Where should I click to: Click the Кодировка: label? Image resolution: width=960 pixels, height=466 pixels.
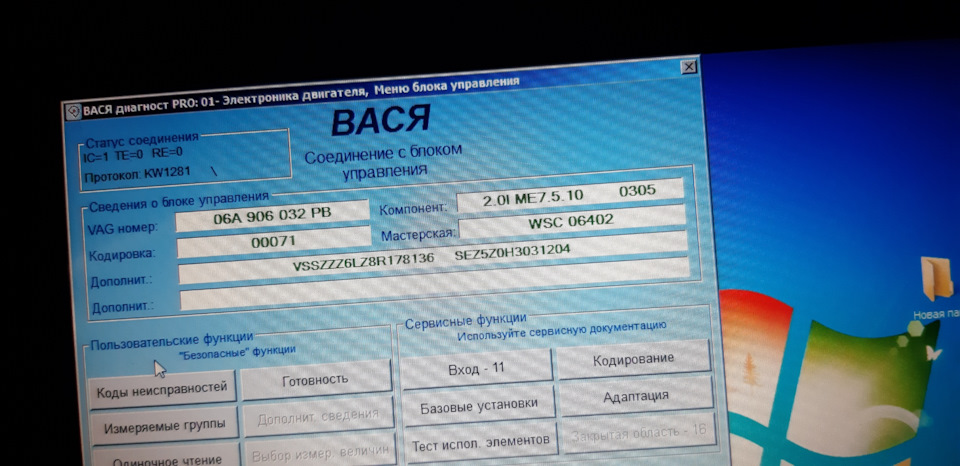[122, 254]
